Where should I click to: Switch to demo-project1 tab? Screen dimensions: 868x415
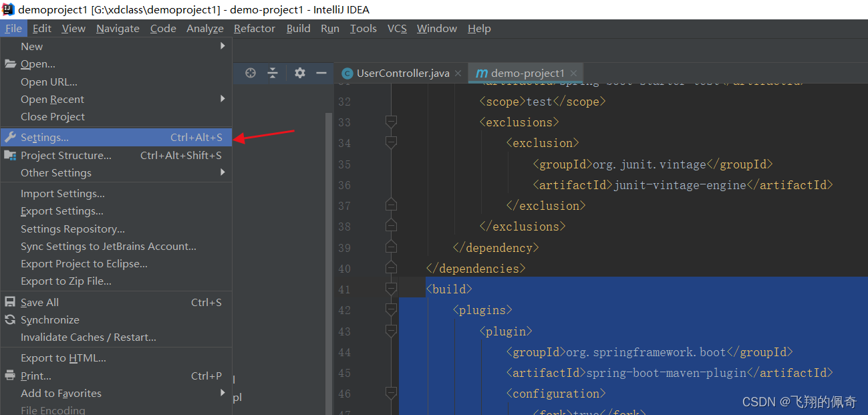click(x=527, y=74)
